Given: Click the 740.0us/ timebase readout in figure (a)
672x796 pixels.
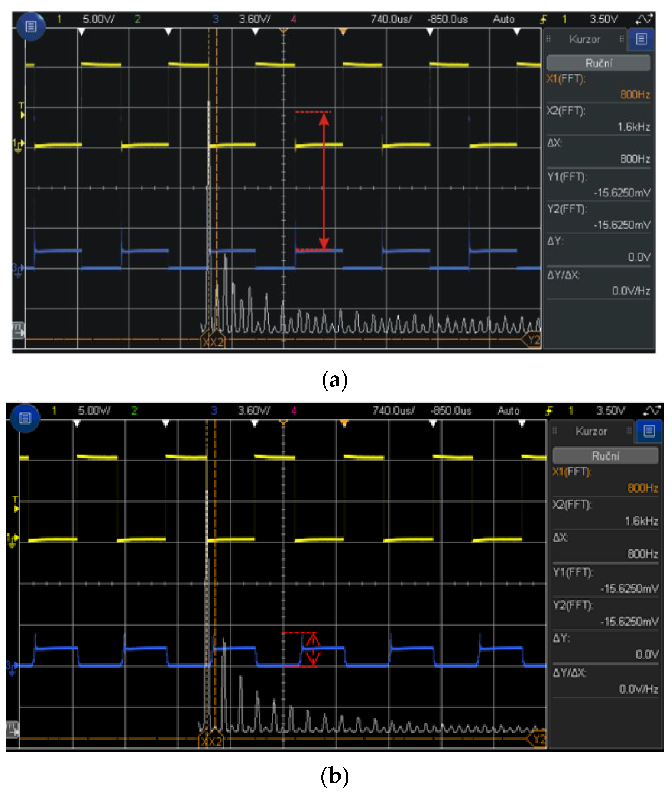Looking at the screenshot, I should pos(391,19).
